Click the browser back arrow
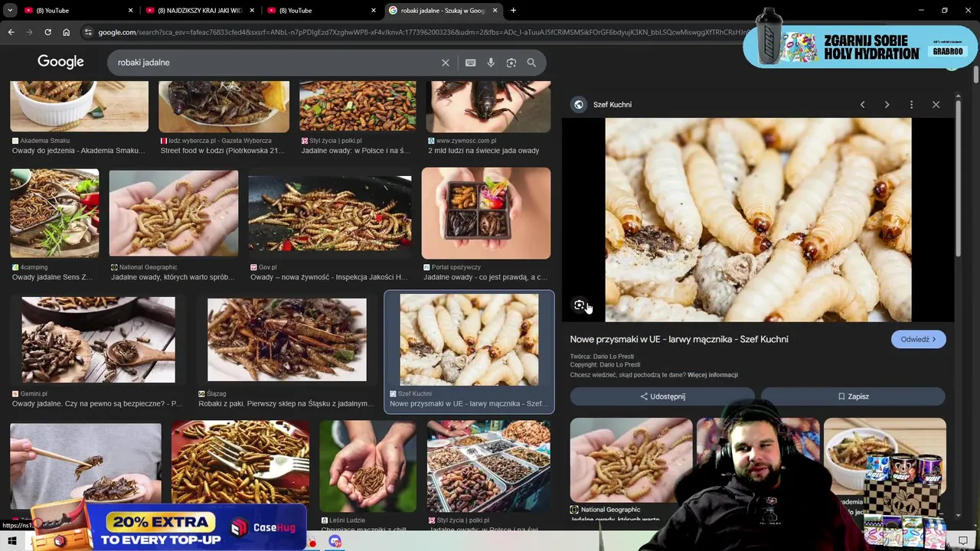The height and width of the screenshot is (551, 980). (11, 32)
